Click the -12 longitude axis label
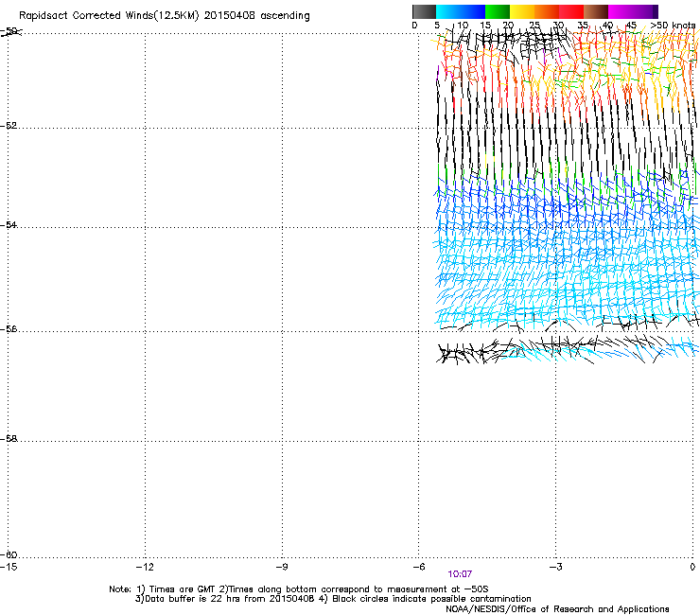This screenshot has width=700, height=615. [145, 567]
